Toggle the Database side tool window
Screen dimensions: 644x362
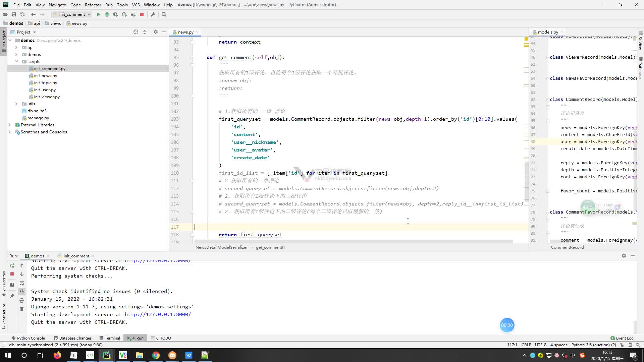pos(640,68)
